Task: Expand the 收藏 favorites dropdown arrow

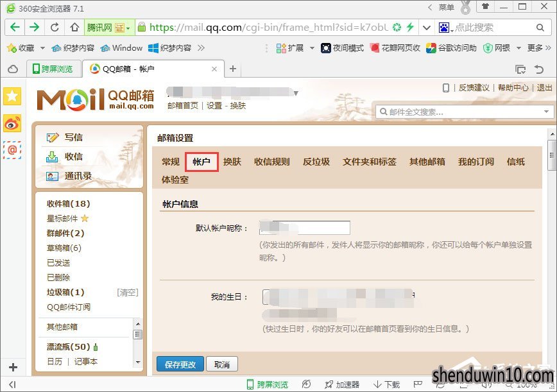Action: tap(42, 48)
